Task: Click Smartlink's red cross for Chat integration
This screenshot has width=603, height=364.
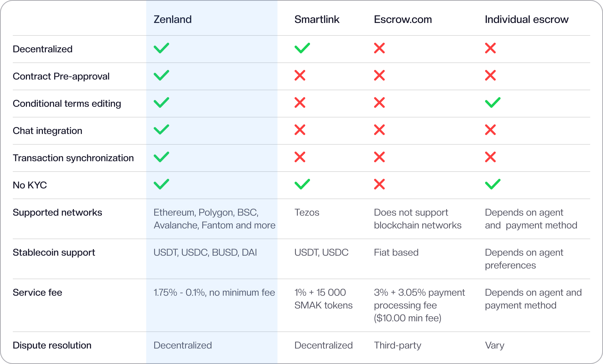Action: 300,130
